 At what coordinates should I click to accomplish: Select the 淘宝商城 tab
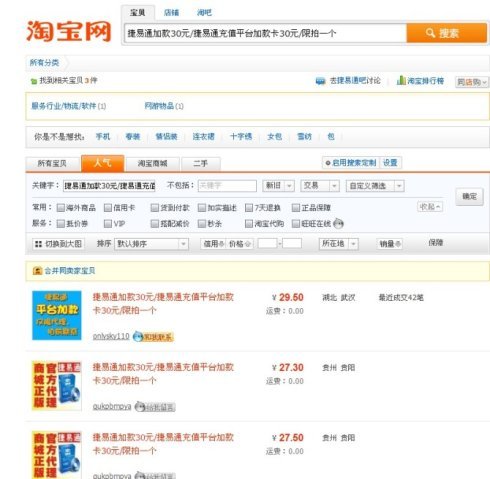[152, 164]
